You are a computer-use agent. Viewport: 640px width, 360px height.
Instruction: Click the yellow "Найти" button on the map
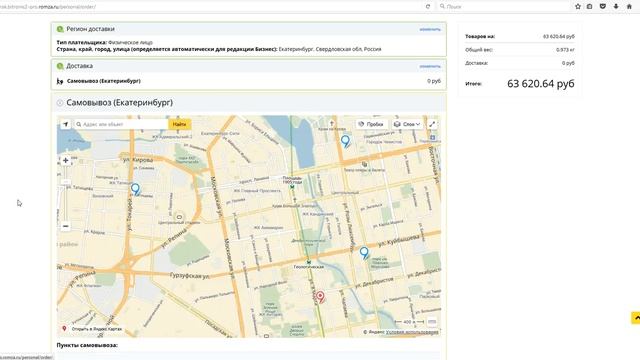(x=180, y=124)
